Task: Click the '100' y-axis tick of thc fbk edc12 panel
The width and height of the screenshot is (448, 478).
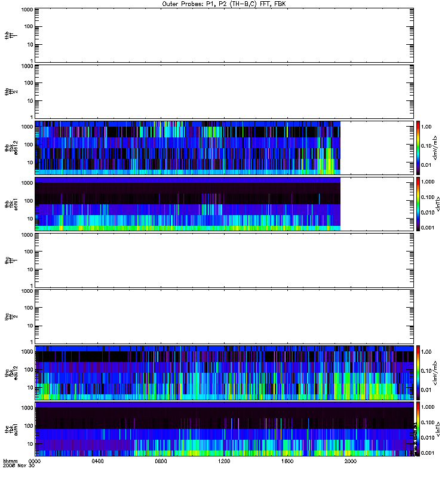Action: [29, 370]
